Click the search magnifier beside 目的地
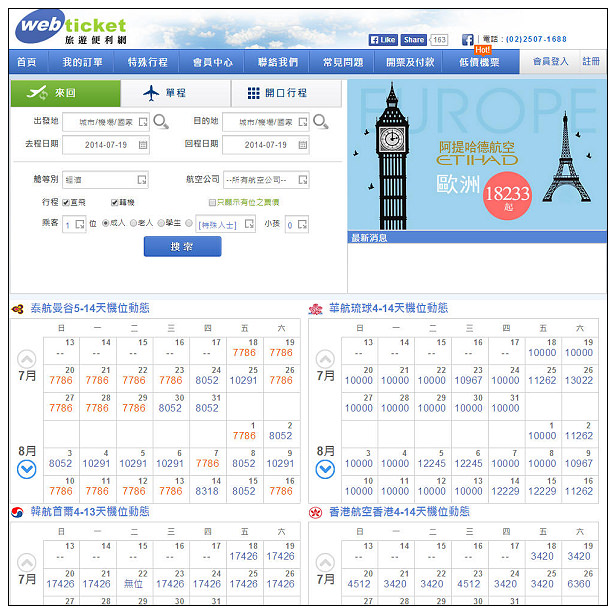616x614 pixels. 321,122
